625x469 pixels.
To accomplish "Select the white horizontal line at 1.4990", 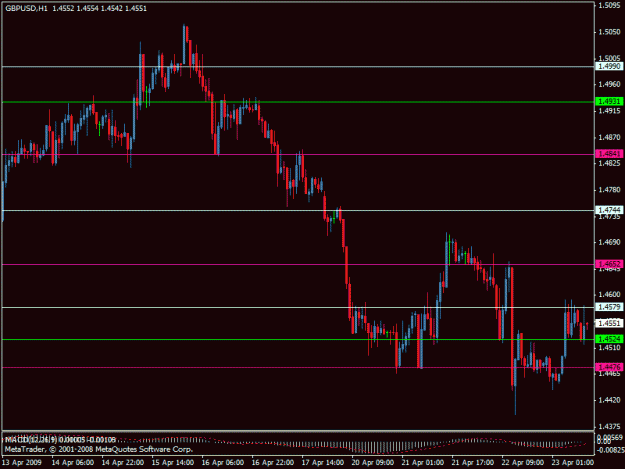I will tap(298, 67).
